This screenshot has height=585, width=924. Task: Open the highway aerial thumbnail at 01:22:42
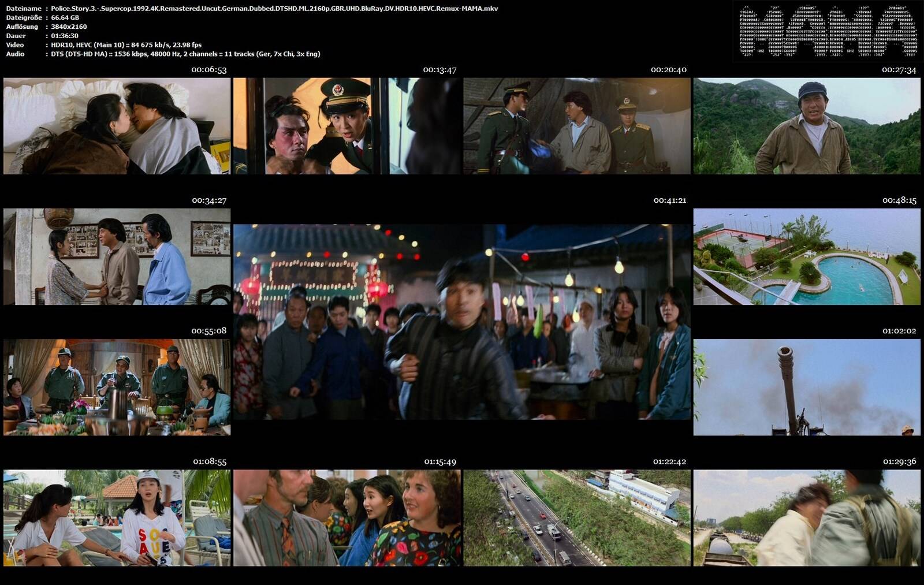tap(577, 518)
